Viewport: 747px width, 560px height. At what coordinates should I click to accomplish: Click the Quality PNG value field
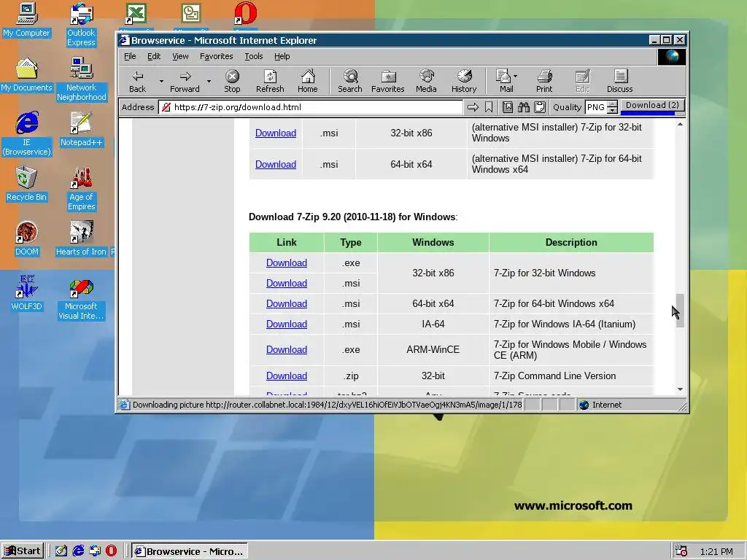(597, 107)
